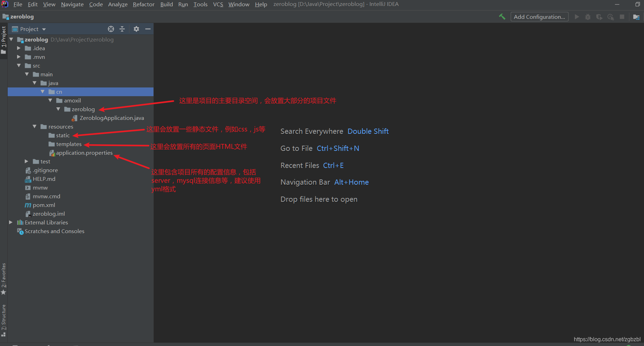The height and width of the screenshot is (346, 644).
Task: Click the templates folder icon
Action: point(52,144)
